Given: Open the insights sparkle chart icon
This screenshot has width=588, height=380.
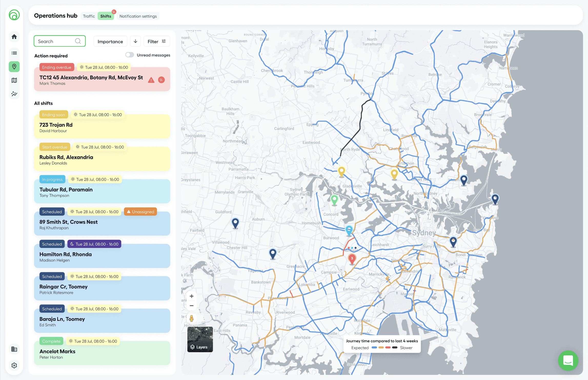Looking at the screenshot, I should [x=14, y=94].
